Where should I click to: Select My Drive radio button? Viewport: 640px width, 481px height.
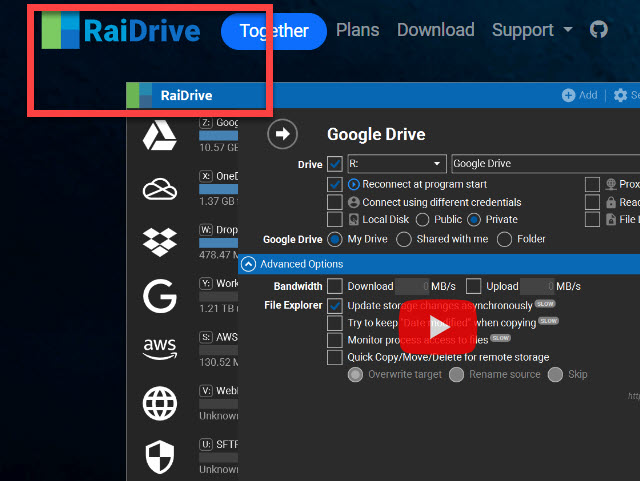click(x=335, y=239)
